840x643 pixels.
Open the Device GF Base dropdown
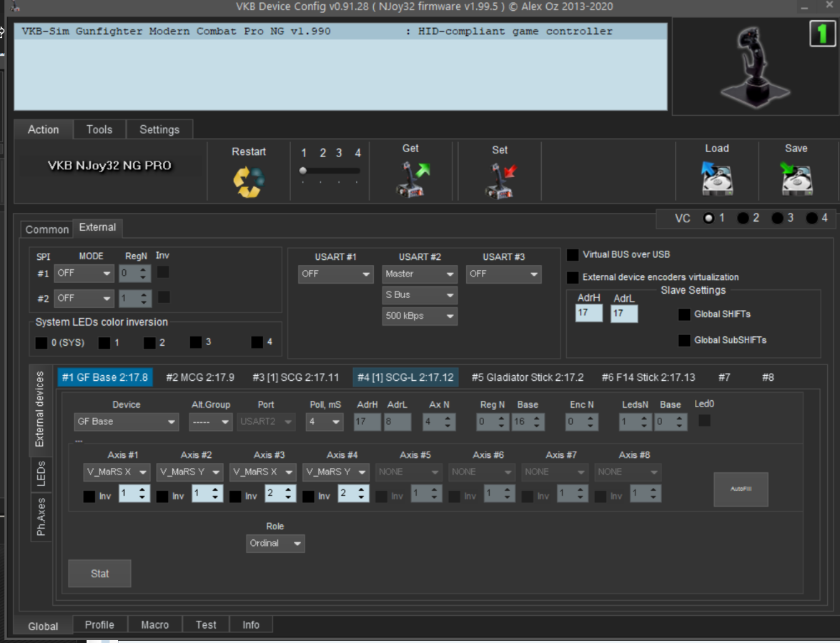tap(126, 422)
